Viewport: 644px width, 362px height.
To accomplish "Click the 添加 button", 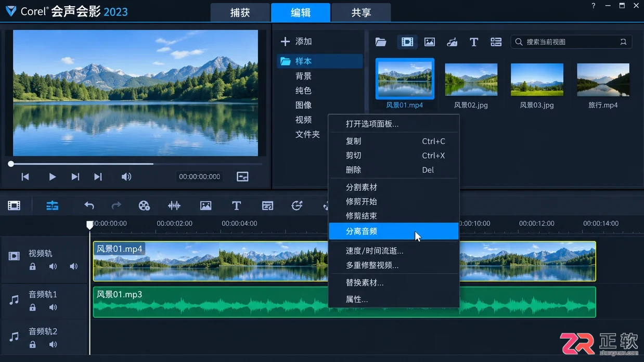I will [x=296, y=42].
